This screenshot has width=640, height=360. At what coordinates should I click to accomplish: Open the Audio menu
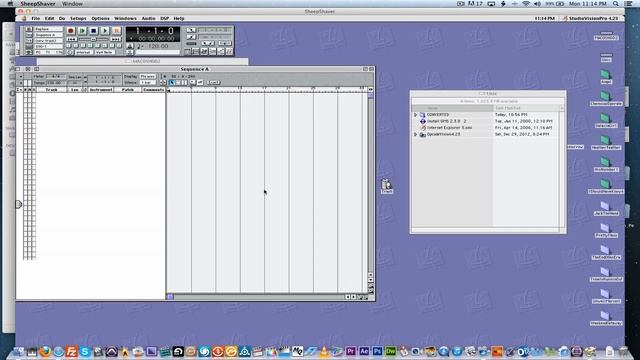tap(149, 18)
